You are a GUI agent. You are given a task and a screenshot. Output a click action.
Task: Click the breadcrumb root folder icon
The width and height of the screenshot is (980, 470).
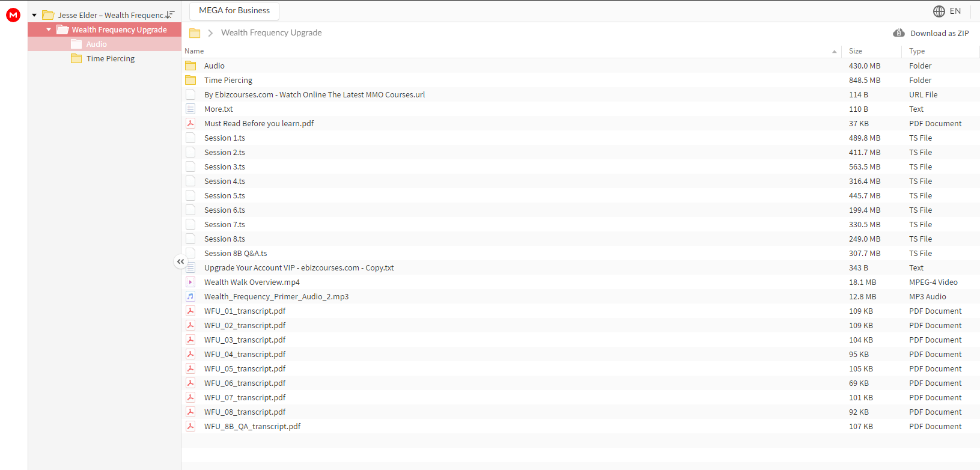coord(195,33)
